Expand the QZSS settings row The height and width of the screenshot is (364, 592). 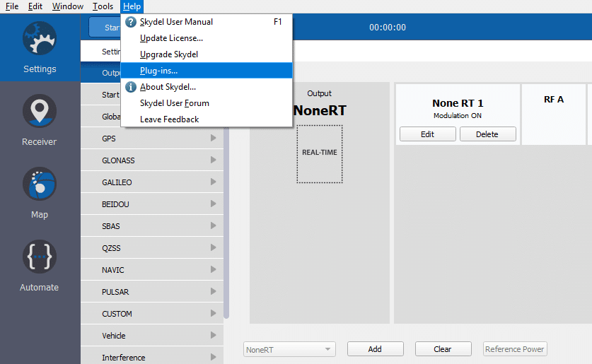[x=152, y=248]
